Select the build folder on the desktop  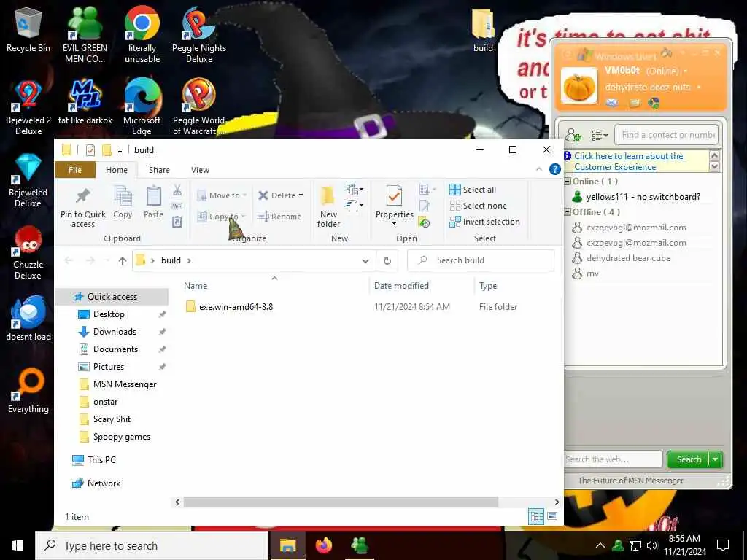(x=483, y=30)
